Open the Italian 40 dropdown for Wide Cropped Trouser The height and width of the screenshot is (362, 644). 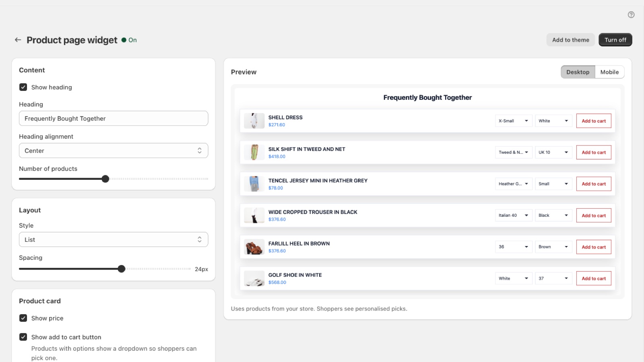coord(514,215)
